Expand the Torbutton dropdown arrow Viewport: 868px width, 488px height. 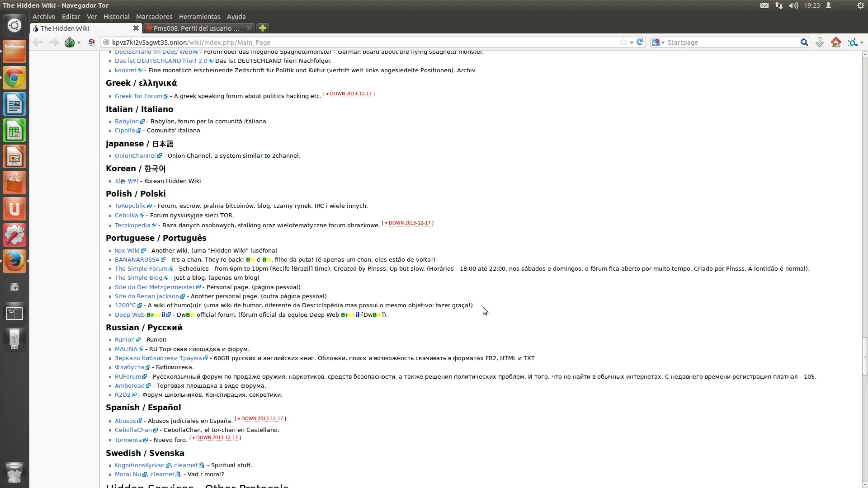pos(79,42)
